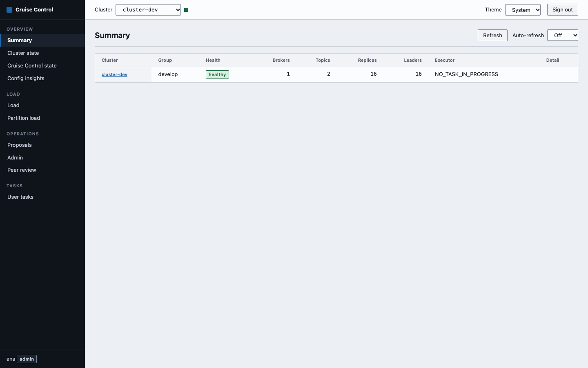The image size is (588, 368).
Task: Click the Health column header
Action: (213, 60)
